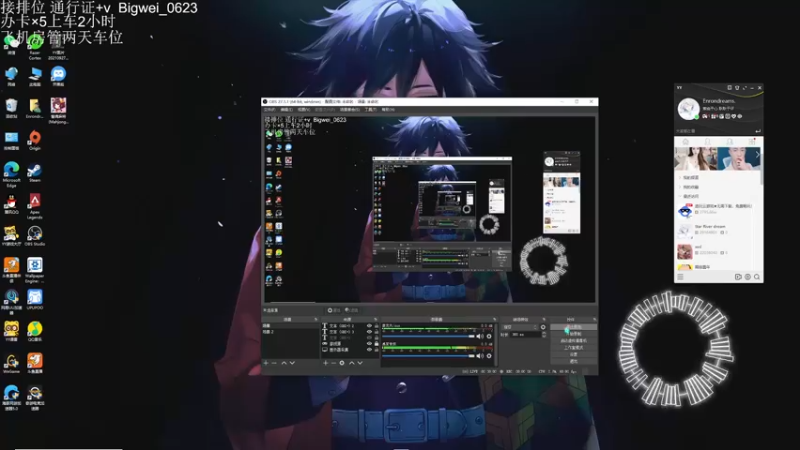Open the Tencent QQ penguin shortcut

(x=11, y=204)
